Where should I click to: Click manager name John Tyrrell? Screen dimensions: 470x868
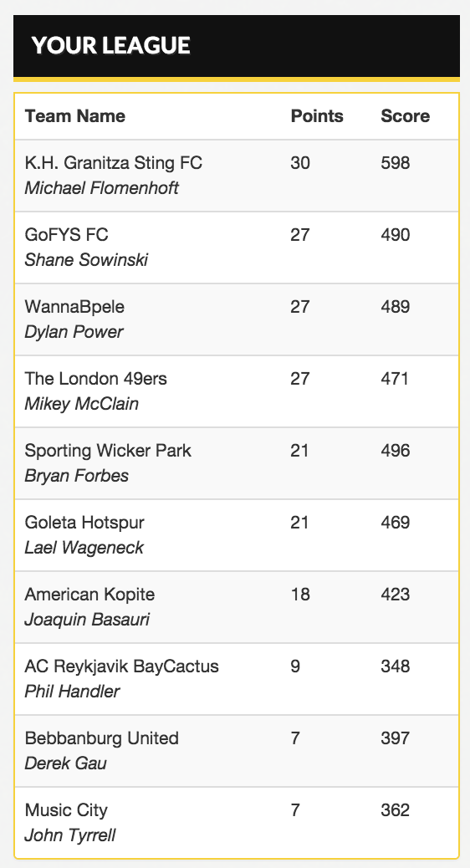point(69,835)
